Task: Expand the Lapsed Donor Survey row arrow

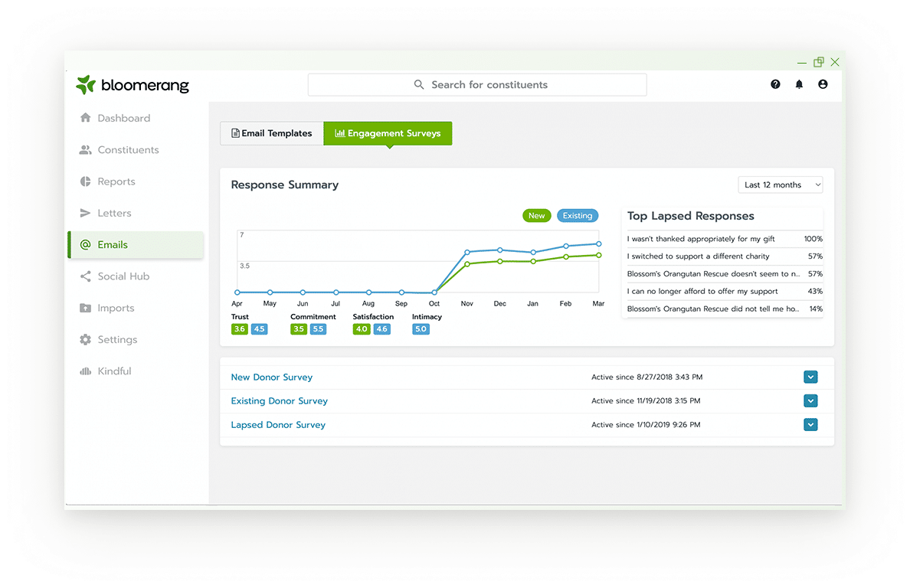Action: click(x=810, y=425)
